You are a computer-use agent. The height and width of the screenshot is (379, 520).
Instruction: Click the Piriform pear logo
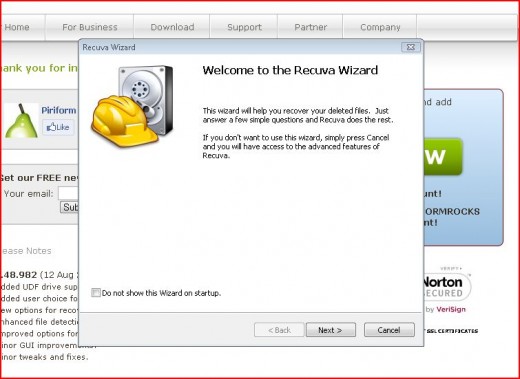point(21,120)
